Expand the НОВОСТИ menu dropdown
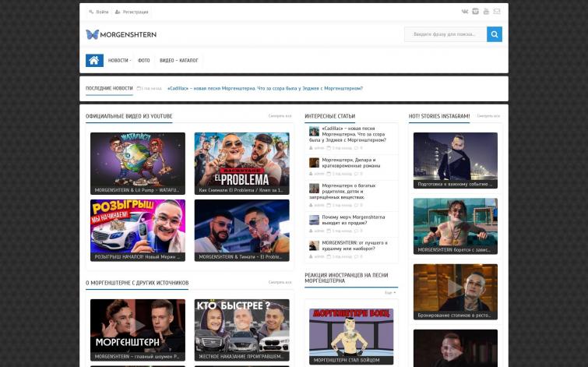The image size is (588, 367). 119,61
